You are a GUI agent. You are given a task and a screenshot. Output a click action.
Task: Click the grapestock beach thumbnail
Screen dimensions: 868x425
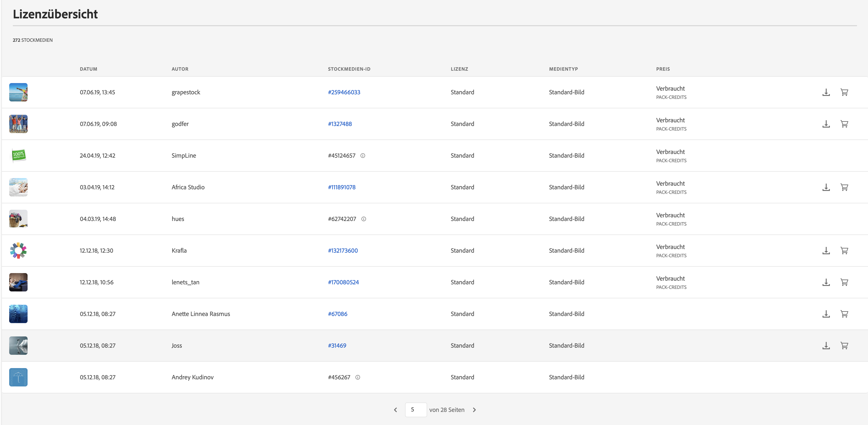pos(18,92)
